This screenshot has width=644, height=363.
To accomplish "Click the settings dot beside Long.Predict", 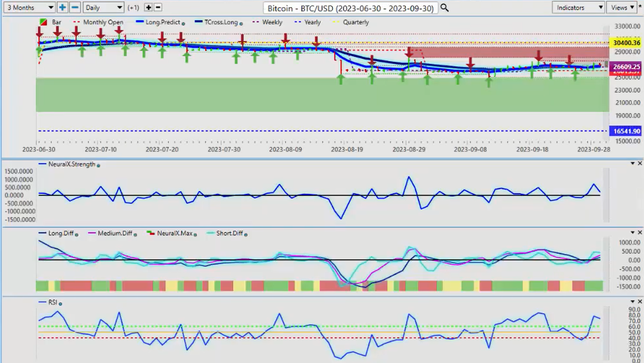I will tap(183, 23).
